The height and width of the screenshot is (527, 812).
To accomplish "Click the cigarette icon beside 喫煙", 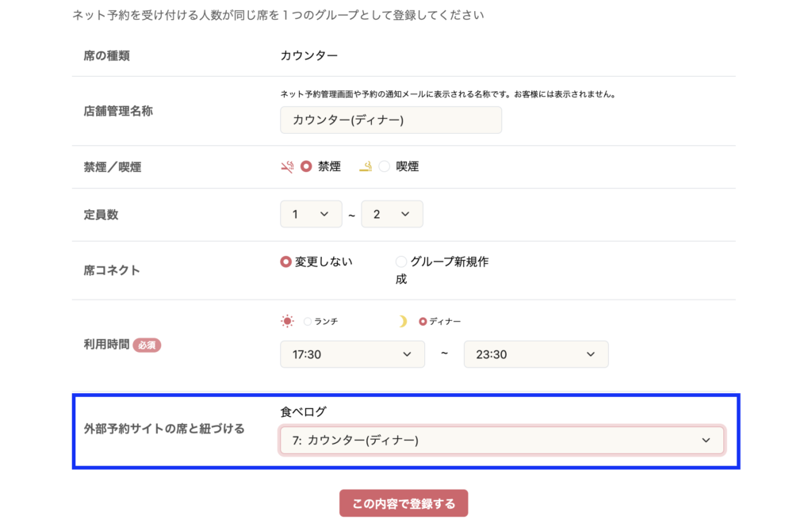I will click(365, 166).
